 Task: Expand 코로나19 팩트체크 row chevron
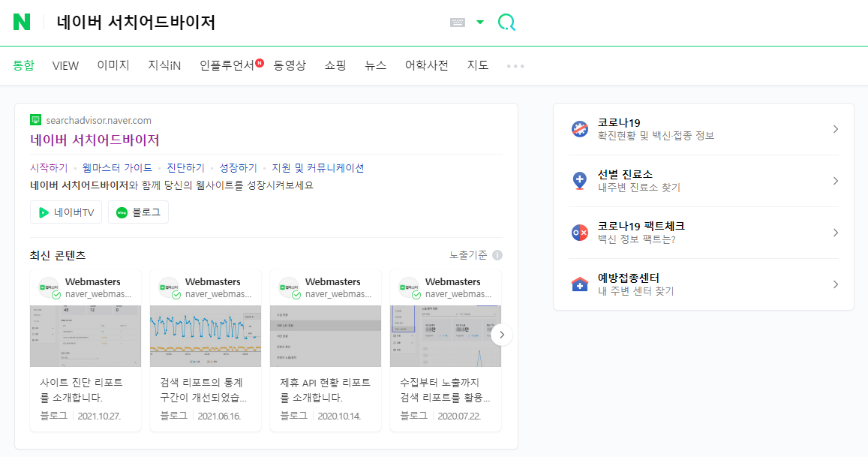pos(836,233)
